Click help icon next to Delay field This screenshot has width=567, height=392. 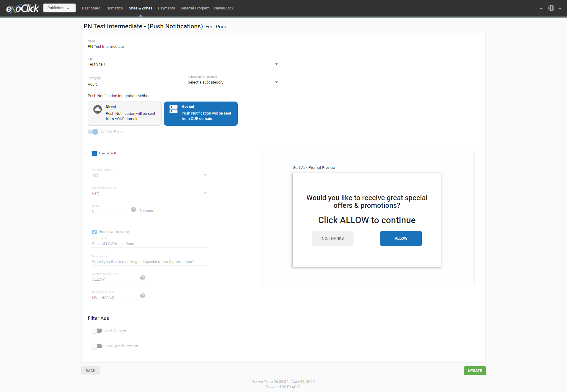click(133, 210)
